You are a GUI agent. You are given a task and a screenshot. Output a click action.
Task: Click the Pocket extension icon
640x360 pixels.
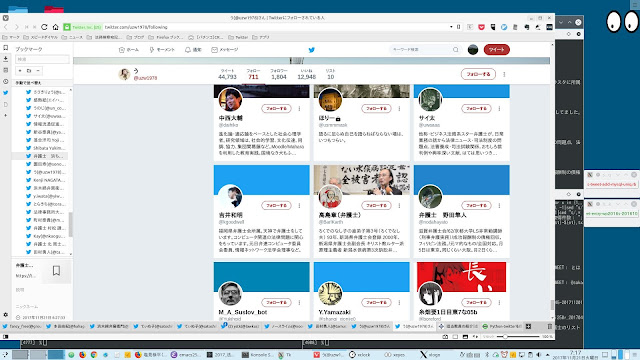(x=481, y=27)
